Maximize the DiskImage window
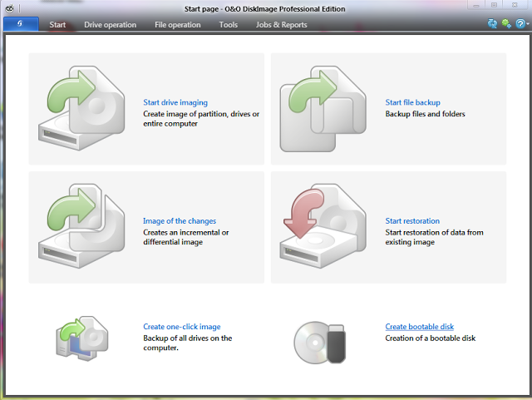Screen dimensions: 532x400 click(x=495, y=5)
